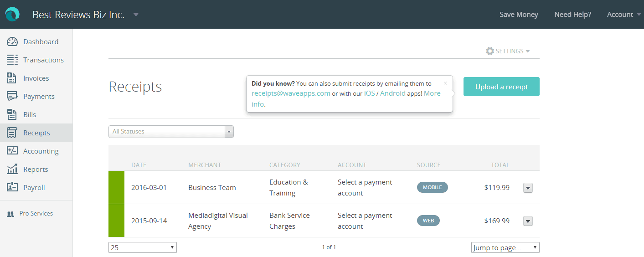
Task: Click the $119.99 total
Action: 497,187
